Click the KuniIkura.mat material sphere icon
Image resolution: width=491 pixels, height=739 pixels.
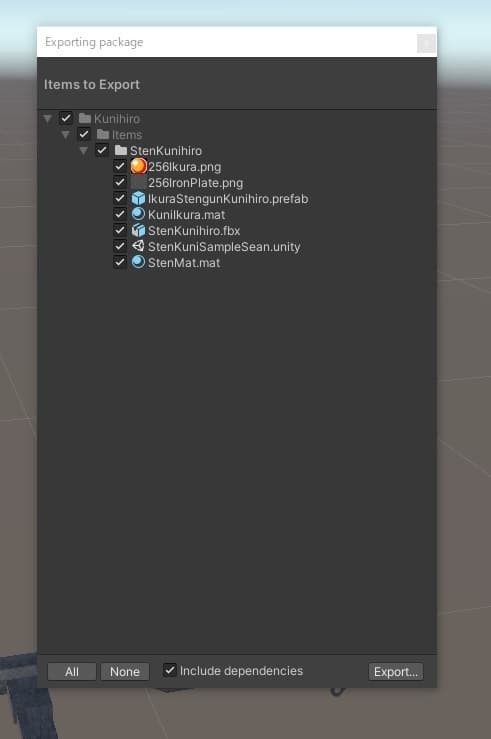pos(138,214)
